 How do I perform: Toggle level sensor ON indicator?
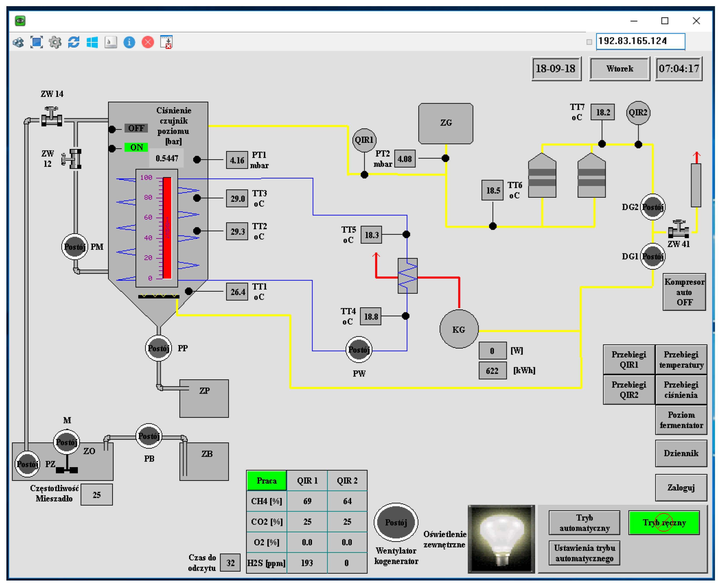tap(136, 147)
